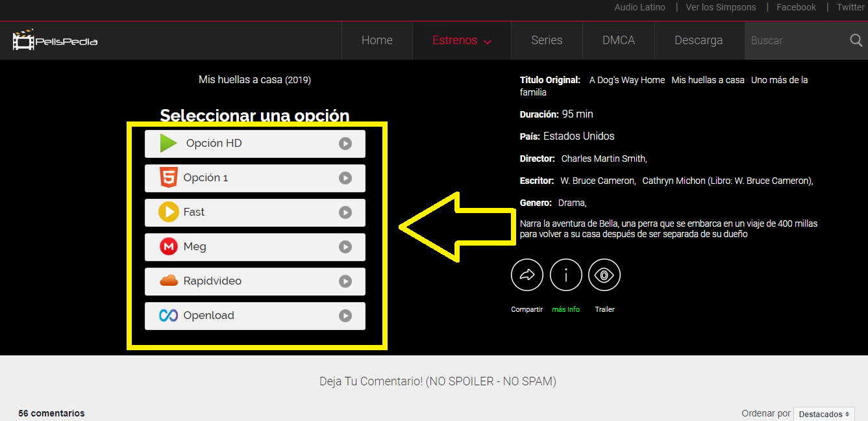Viewport: 868px width, 421px height.
Task: Select the Opción HD button
Action: 255,144
